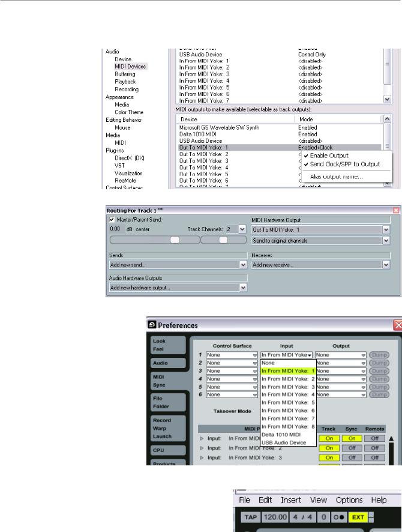Open the Recording preferences page
Screen dimensions: 402x532
127,89
